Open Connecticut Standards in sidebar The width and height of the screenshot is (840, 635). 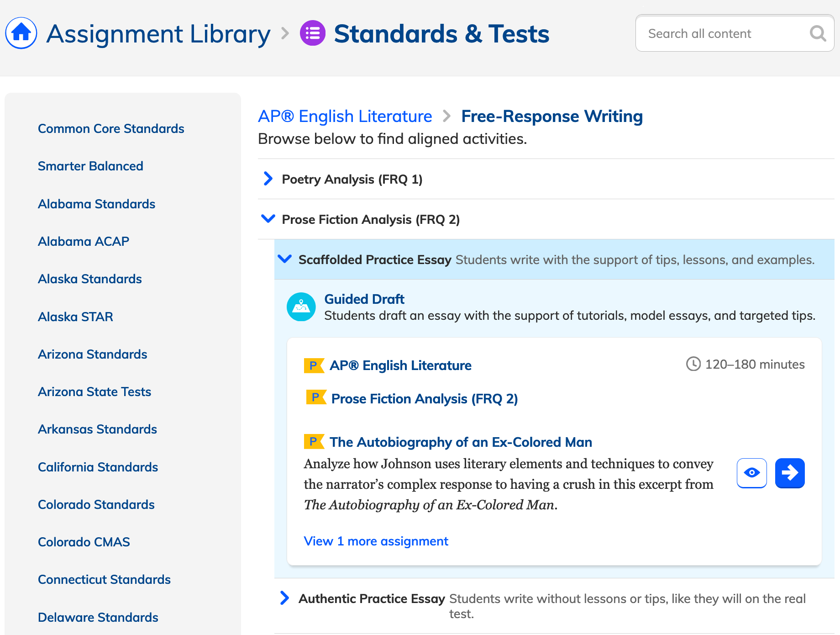click(104, 579)
